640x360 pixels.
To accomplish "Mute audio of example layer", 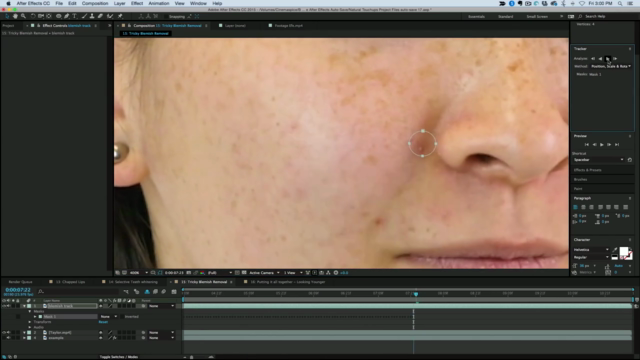I will coord(8,338).
